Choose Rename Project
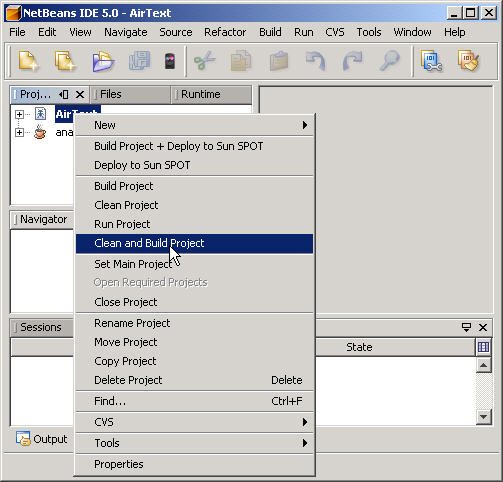Viewport: 503px width, 482px height. pyautogui.click(x=195, y=323)
